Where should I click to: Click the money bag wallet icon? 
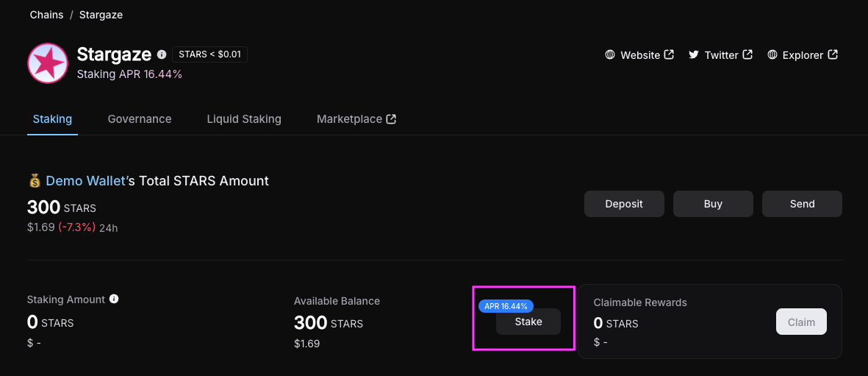35,181
